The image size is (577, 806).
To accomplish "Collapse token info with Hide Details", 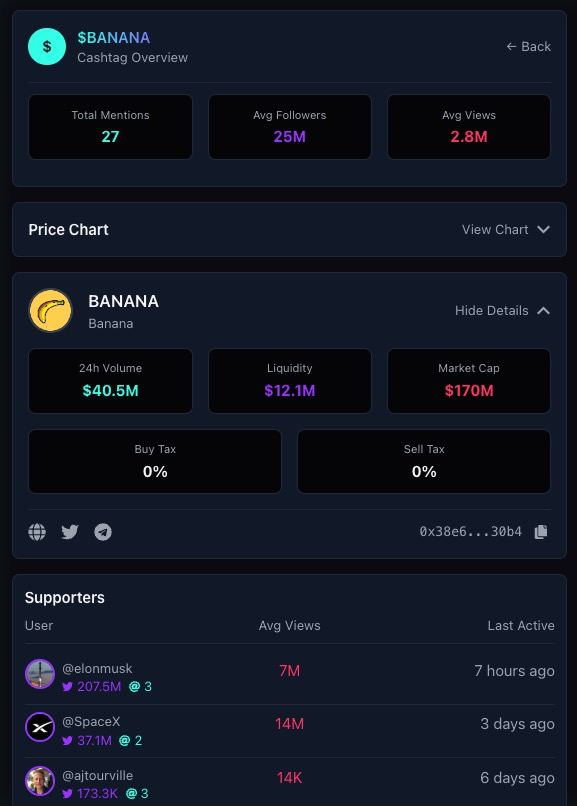I will point(491,310).
